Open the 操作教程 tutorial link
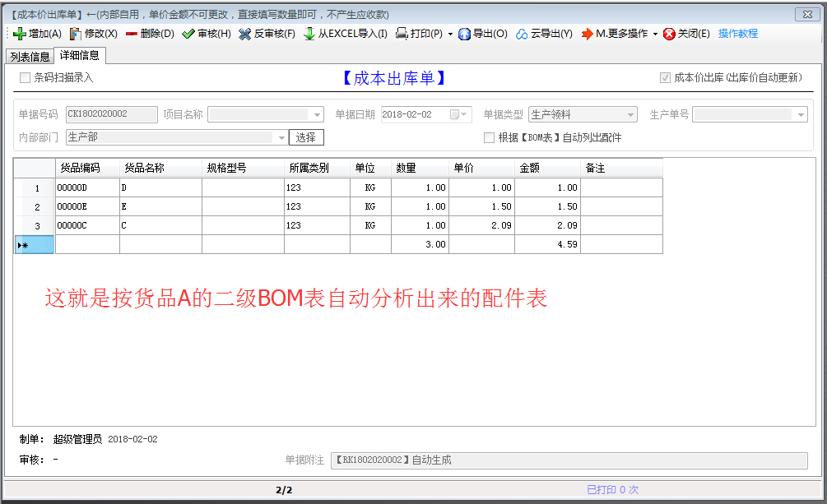The image size is (827, 504). [738, 34]
